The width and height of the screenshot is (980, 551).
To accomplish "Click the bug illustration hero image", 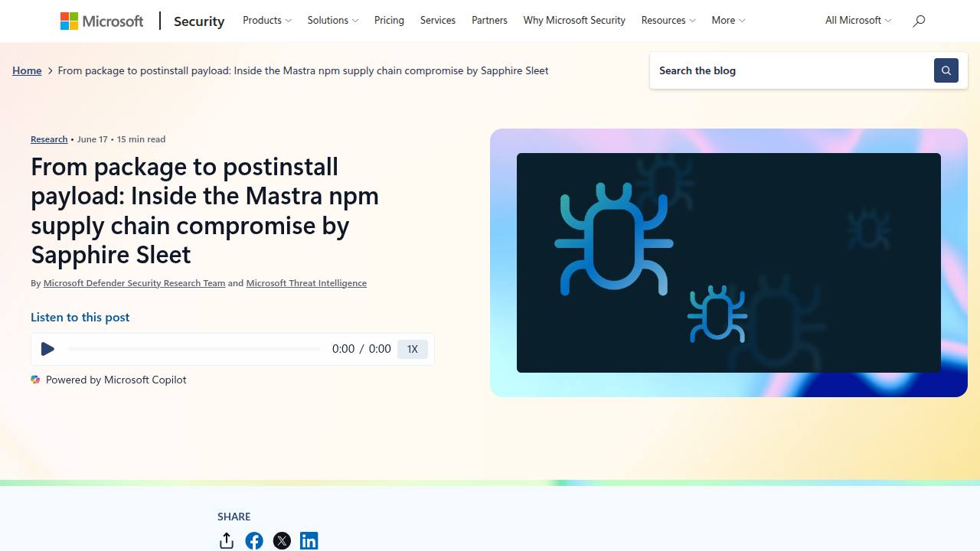I will (729, 262).
